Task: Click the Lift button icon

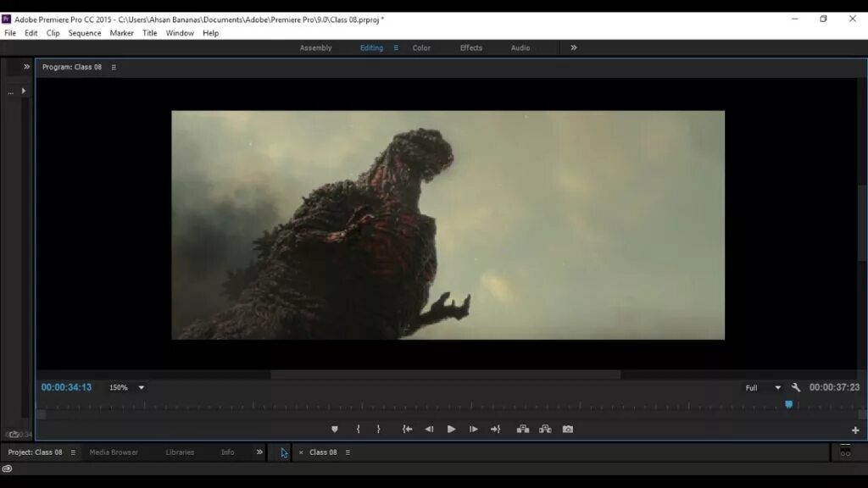Action: point(523,430)
